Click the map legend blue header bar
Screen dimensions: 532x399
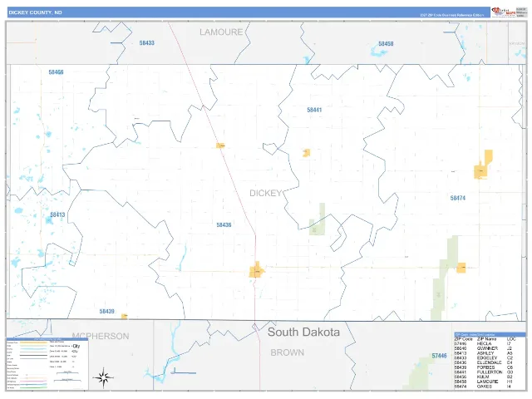tap(47, 339)
